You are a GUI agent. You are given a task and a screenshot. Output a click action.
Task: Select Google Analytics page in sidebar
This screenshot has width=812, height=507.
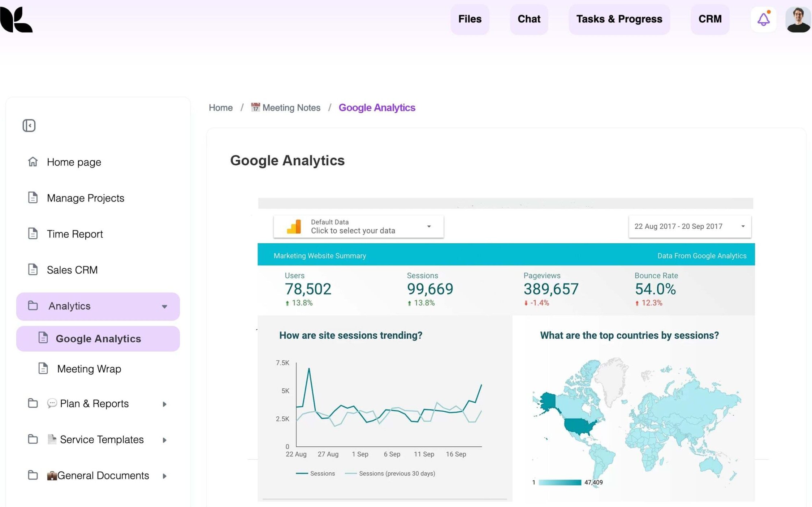click(x=98, y=339)
